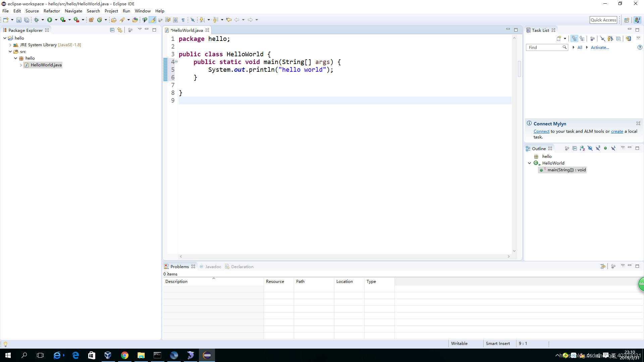
Task: Click the All working set link
Action: coord(580,48)
